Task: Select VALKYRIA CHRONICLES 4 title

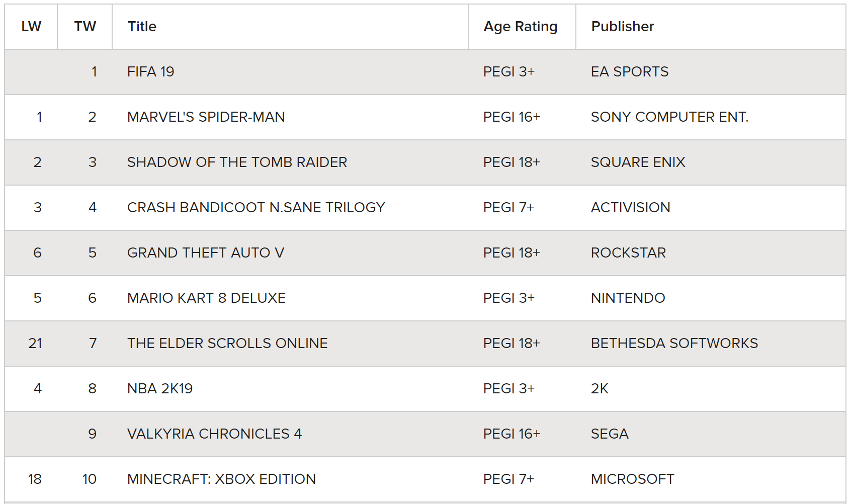Action: (x=215, y=434)
